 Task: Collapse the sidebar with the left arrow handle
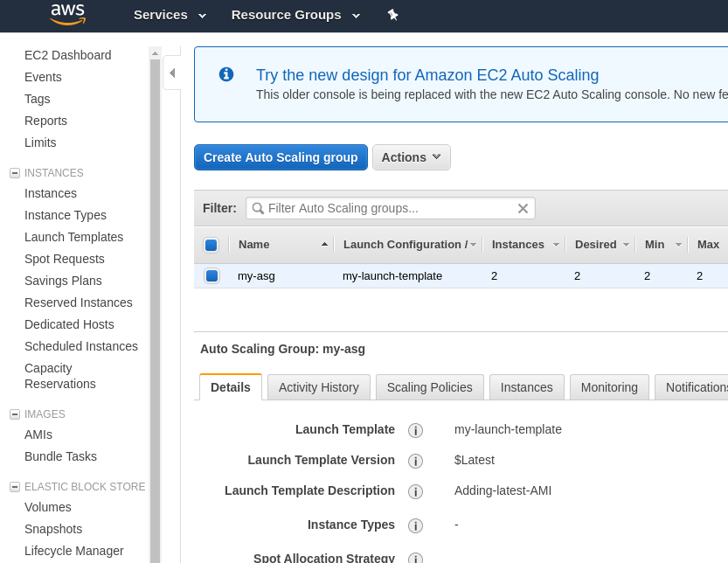click(x=172, y=73)
